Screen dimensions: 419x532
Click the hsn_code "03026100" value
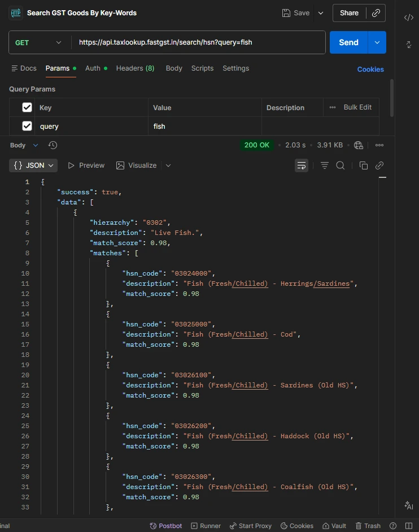(191, 375)
